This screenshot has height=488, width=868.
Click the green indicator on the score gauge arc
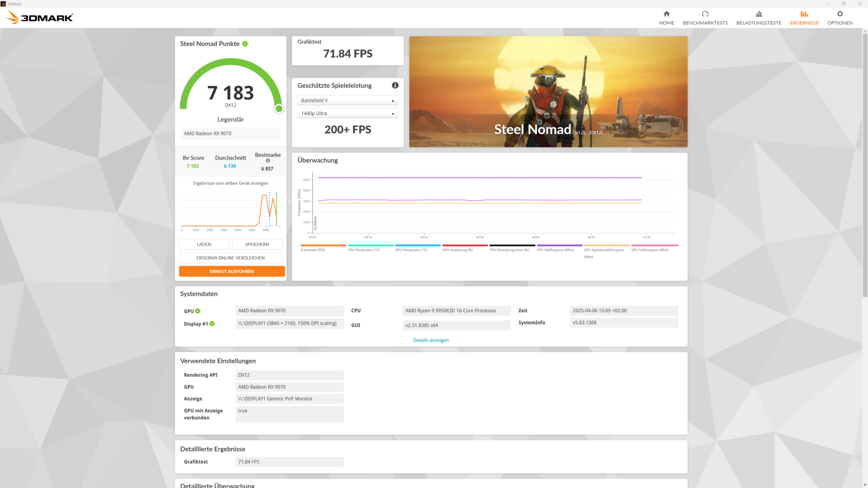pyautogui.click(x=278, y=108)
